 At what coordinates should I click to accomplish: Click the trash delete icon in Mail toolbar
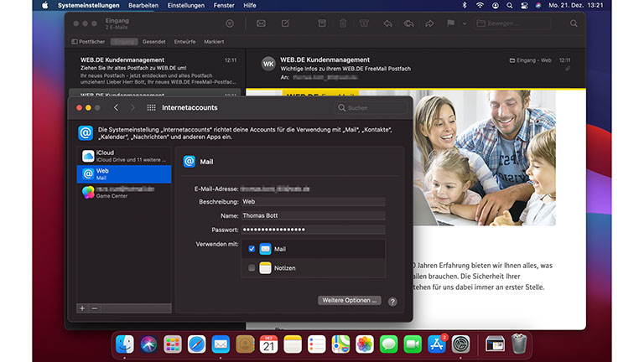coord(341,23)
